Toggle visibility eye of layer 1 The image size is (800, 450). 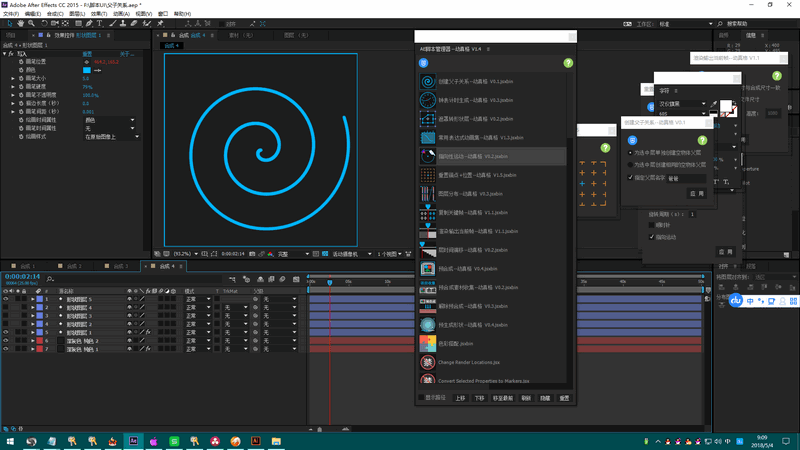coord(6,299)
